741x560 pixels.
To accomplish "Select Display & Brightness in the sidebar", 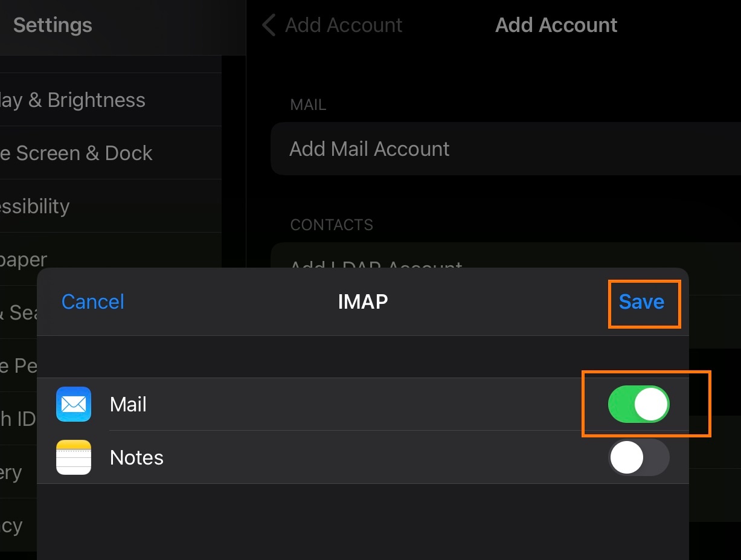I will point(72,100).
